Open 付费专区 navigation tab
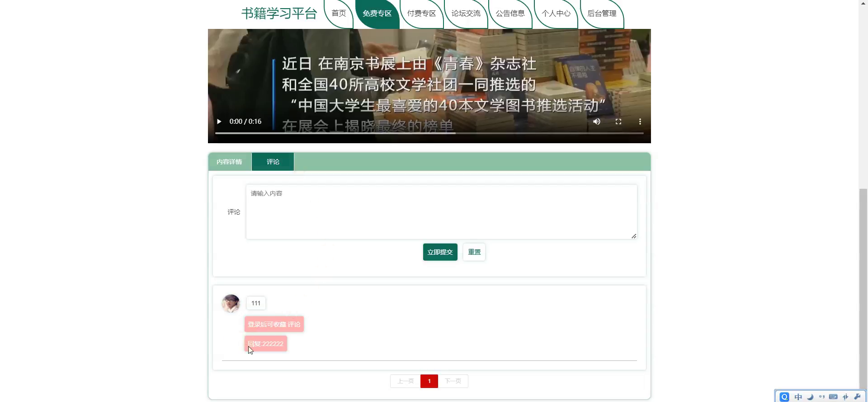The image size is (868, 402). [421, 14]
